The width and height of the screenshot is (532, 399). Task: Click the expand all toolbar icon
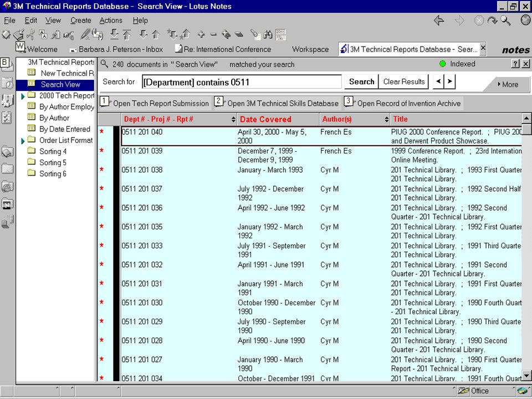click(226, 34)
